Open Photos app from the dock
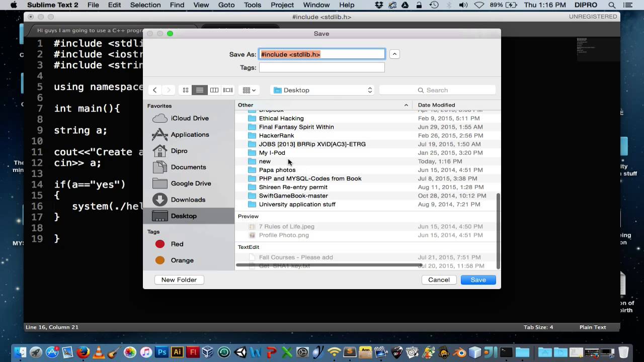This screenshot has height=362, width=644. pos(130,352)
